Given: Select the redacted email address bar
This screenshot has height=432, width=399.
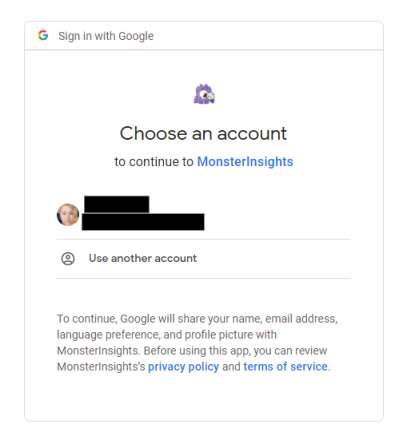Looking at the screenshot, I should [x=143, y=222].
